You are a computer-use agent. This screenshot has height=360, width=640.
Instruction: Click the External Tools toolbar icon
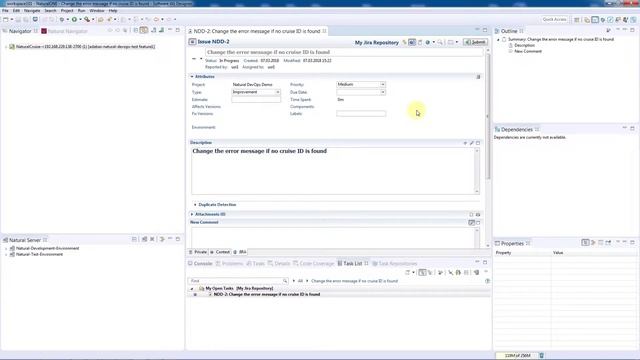coord(87,19)
